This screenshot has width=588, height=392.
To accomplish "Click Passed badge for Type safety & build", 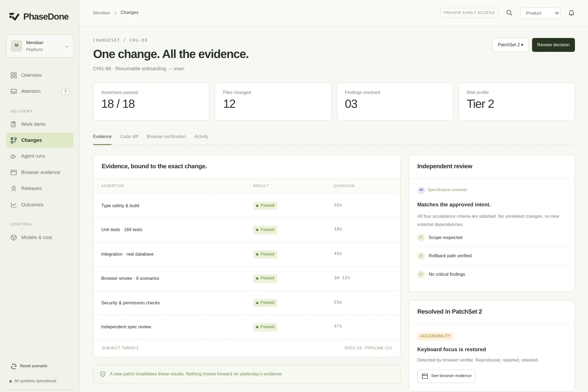I will [265, 206].
